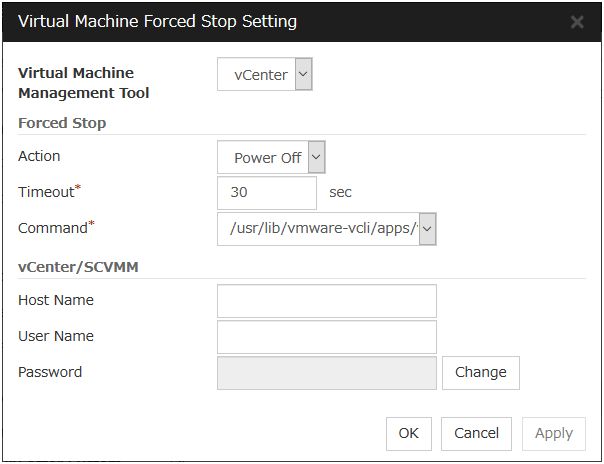Click the greyed-out Password field
This screenshot has width=604, height=464.
pyautogui.click(x=326, y=373)
